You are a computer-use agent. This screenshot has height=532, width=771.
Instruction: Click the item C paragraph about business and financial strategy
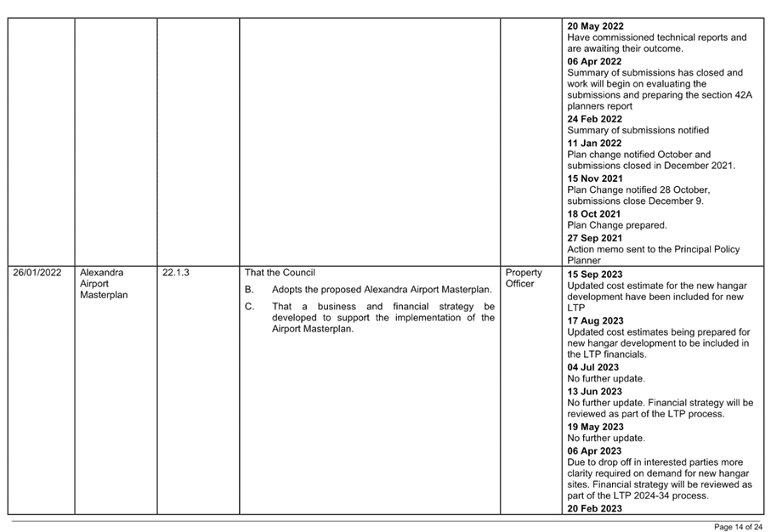click(x=383, y=318)
